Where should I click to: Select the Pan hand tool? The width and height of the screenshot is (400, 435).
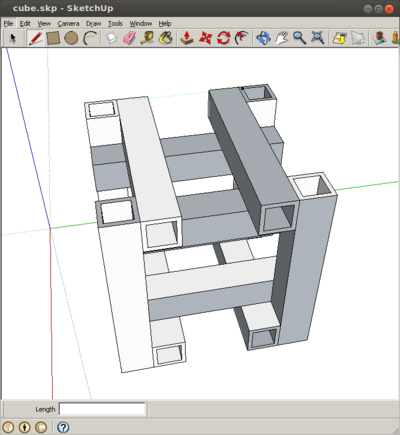tap(282, 38)
